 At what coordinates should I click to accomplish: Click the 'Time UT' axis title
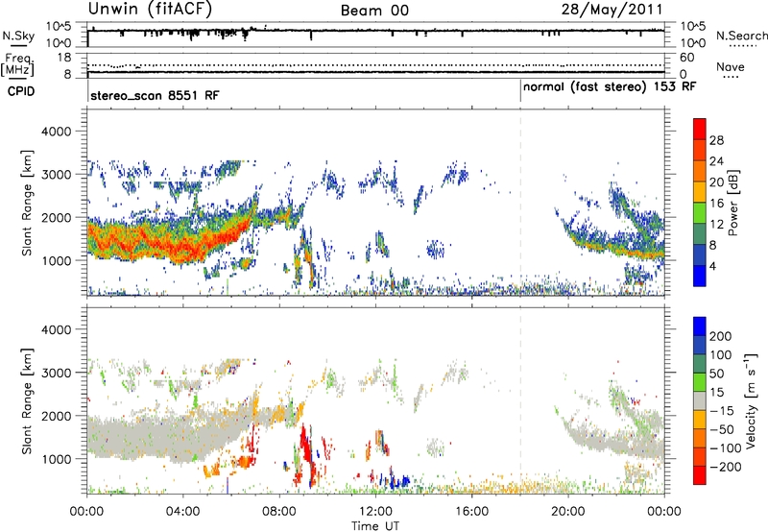[375, 526]
